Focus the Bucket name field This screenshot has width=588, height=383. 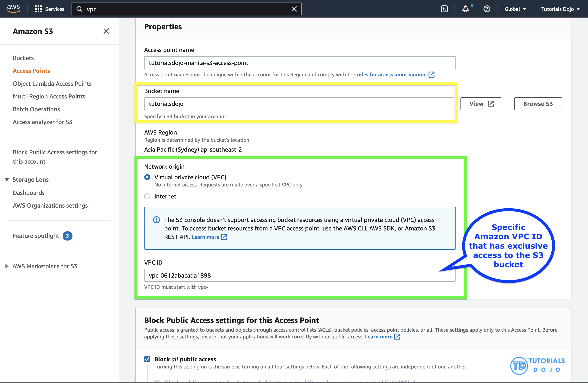pos(299,104)
